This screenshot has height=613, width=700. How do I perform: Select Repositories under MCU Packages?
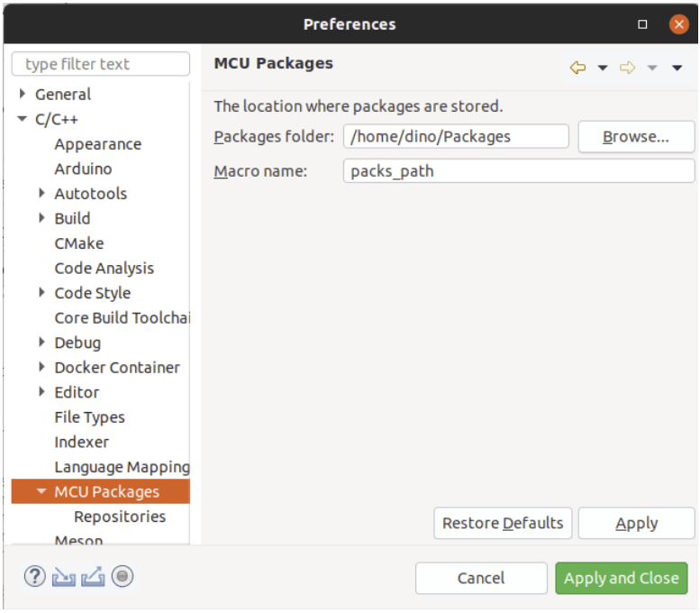[120, 517]
